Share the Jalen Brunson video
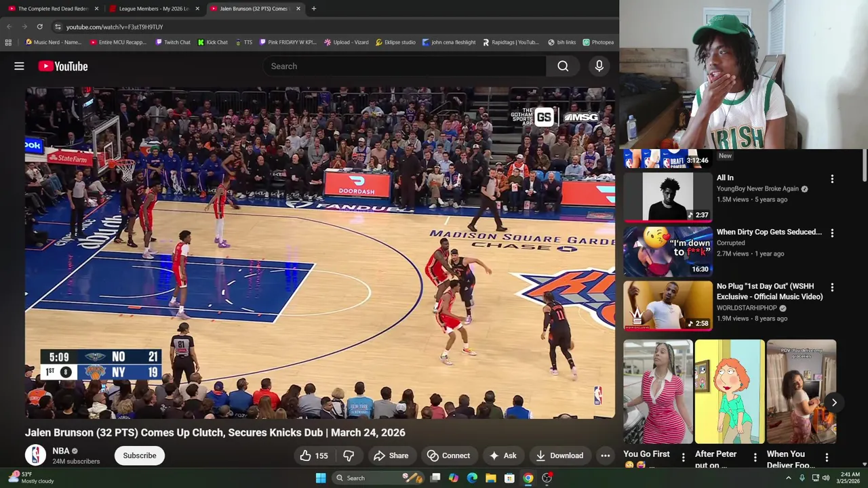The image size is (868, 488). (391, 455)
